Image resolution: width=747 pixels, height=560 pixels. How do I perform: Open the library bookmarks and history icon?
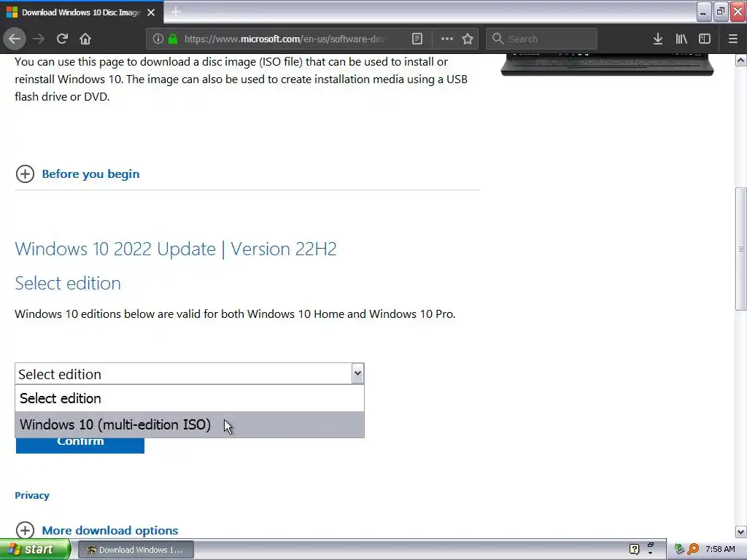(x=681, y=39)
